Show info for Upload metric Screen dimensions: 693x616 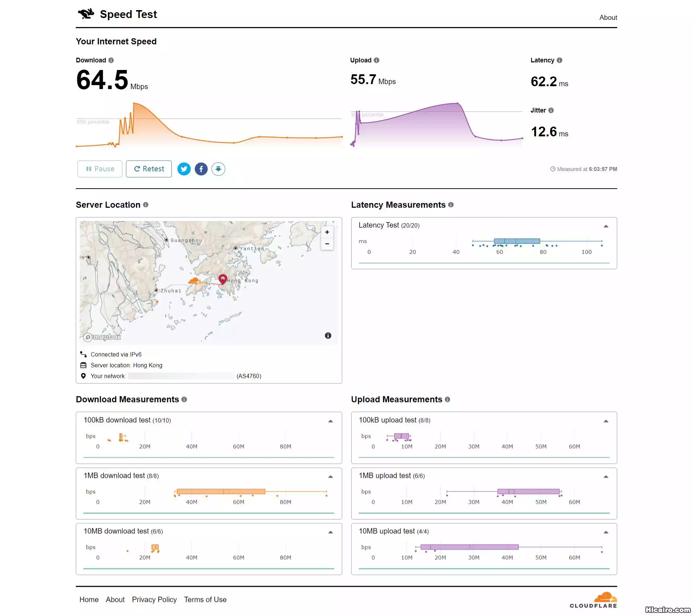click(x=376, y=60)
